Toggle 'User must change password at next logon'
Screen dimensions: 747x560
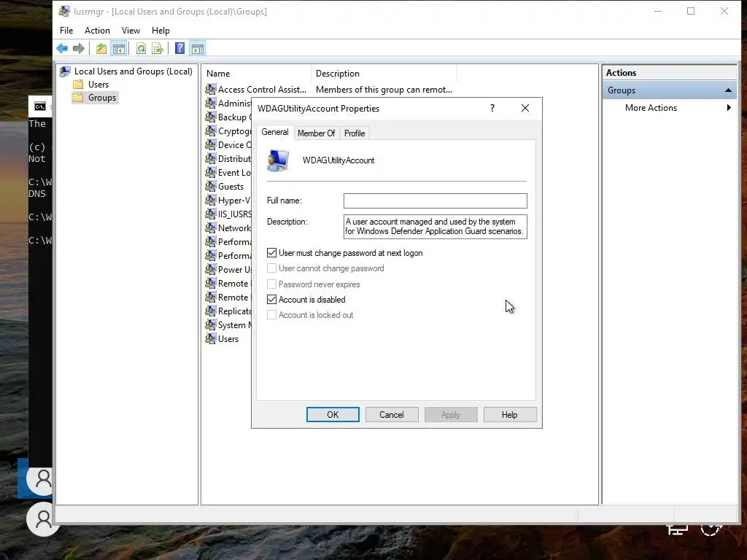pyautogui.click(x=271, y=253)
